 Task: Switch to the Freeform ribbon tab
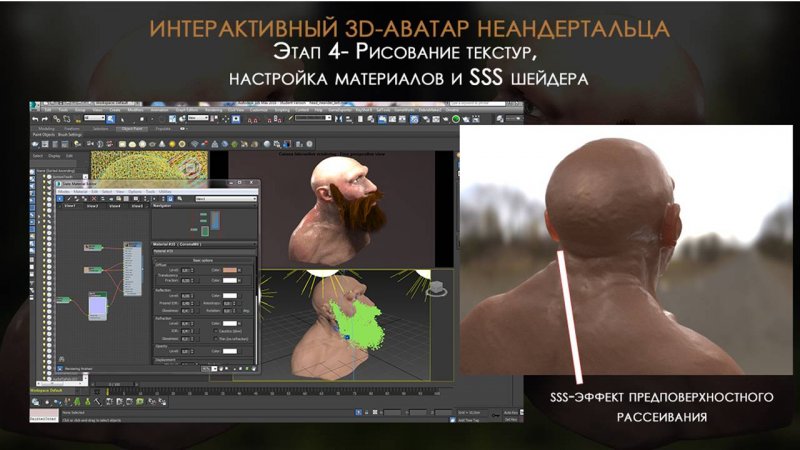point(72,129)
